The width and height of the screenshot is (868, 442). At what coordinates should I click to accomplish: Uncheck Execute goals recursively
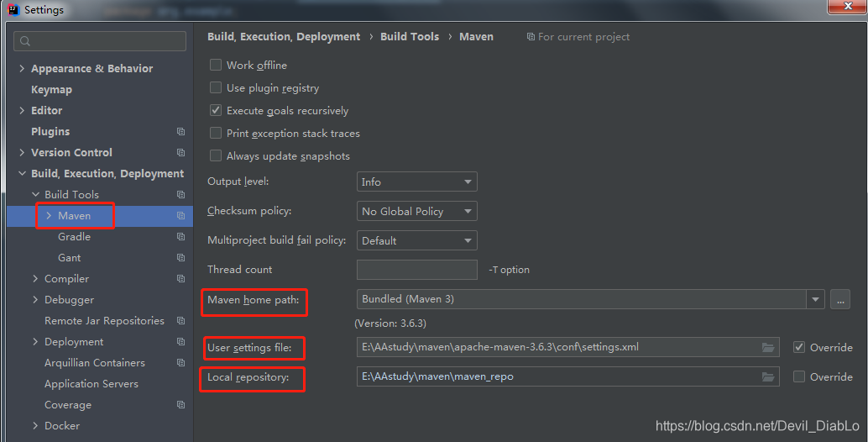tap(216, 110)
